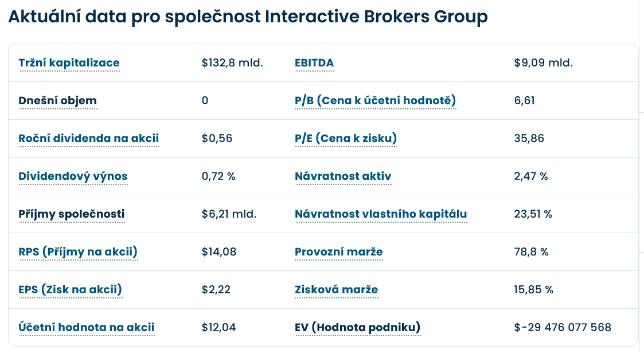Open 'P/E (Cena k zisku)' explanation

pos(346,139)
